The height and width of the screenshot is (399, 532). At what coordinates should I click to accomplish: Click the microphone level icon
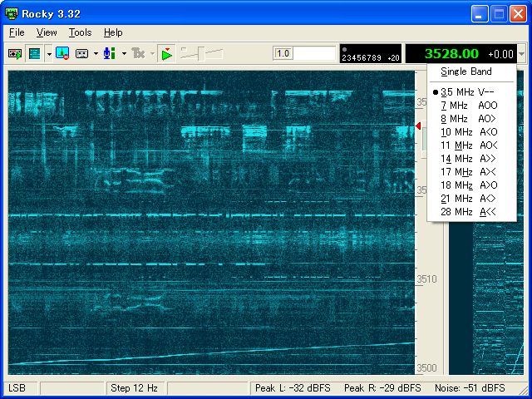click(x=110, y=53)
